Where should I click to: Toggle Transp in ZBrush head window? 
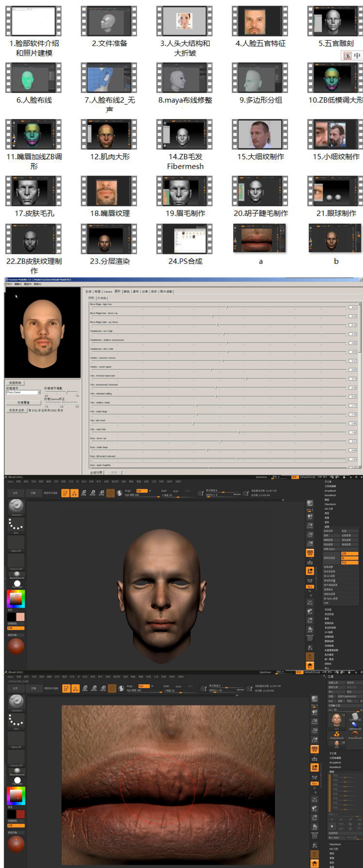[x=310, y=648]
